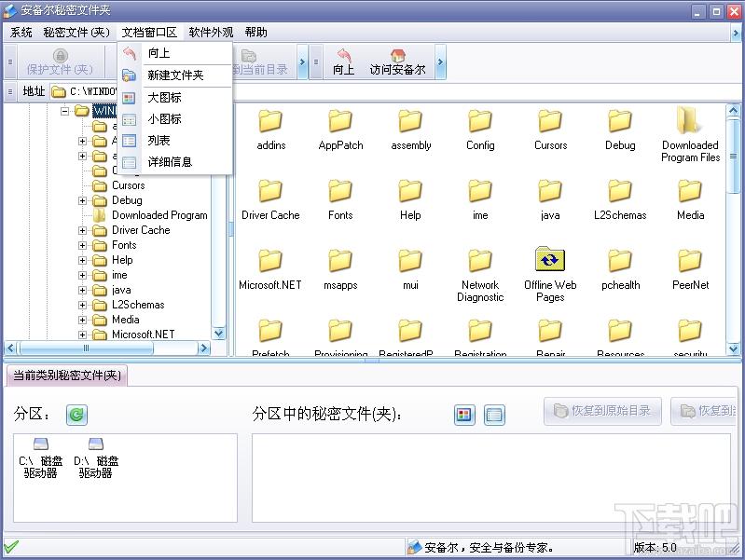Expand first toolbar overflow arrow
The width and height of the screenshot is (745, 560).
click(x=302, y=61)
